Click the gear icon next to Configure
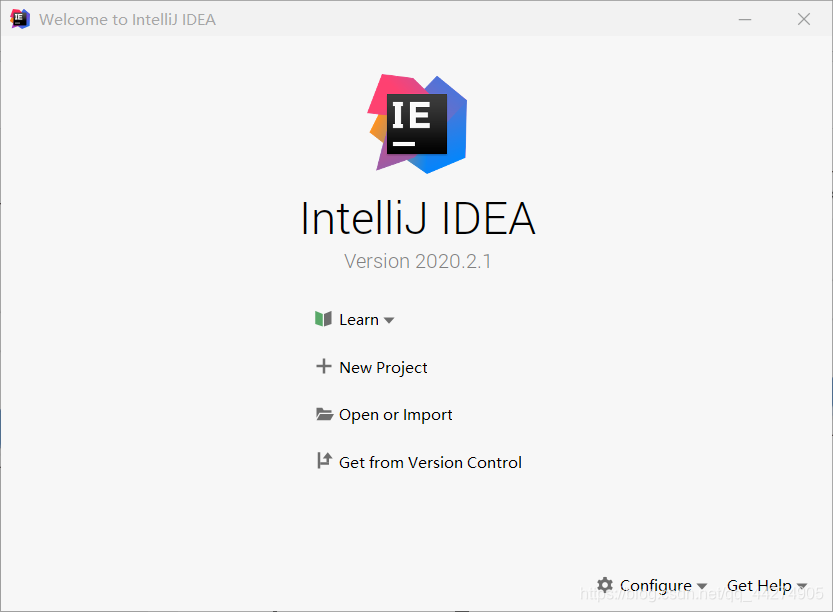 604,585
